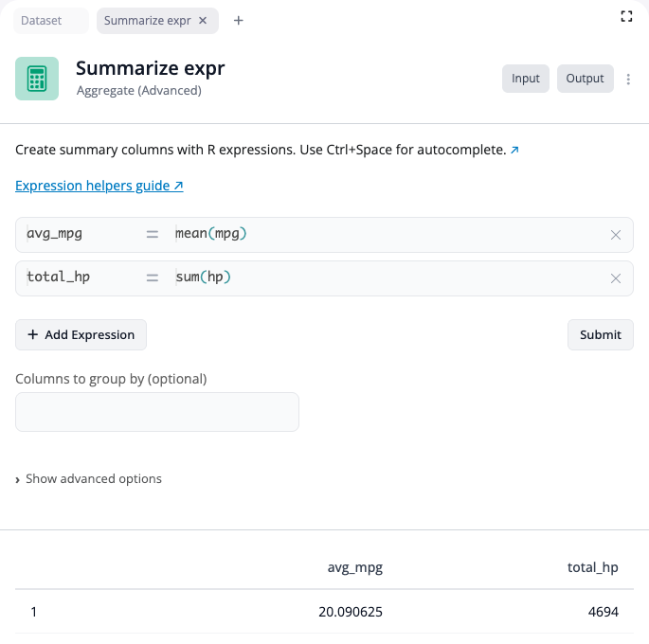
Task: Delete the total_hp expression row
Action: click(616, 278)
